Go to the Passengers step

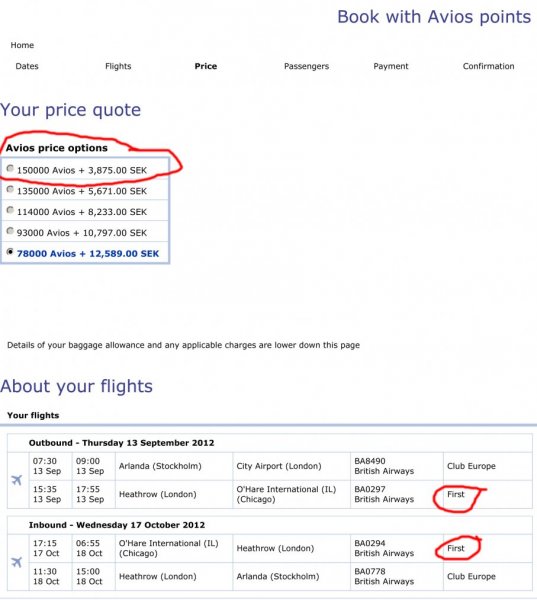(306, 66)
